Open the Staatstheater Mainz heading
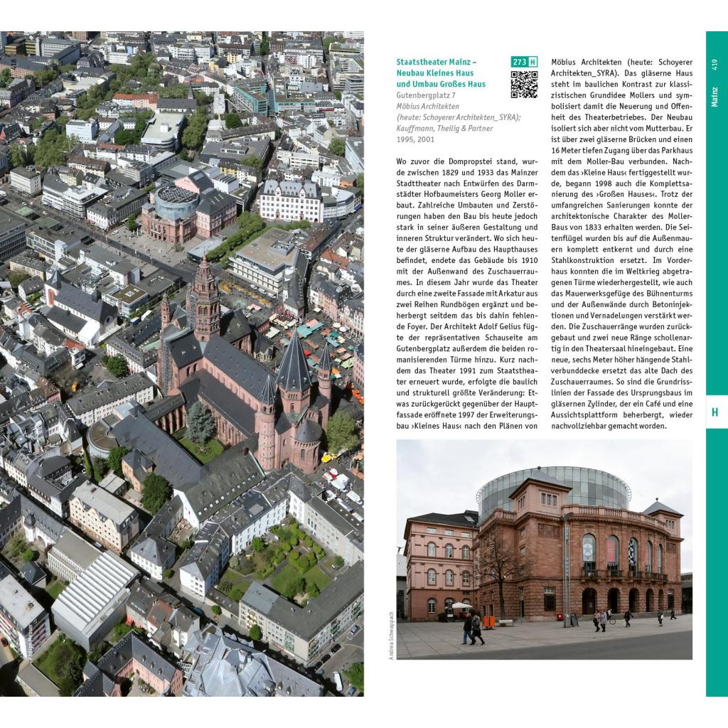The height and width of the screenshot is (728, 728). 441,73
